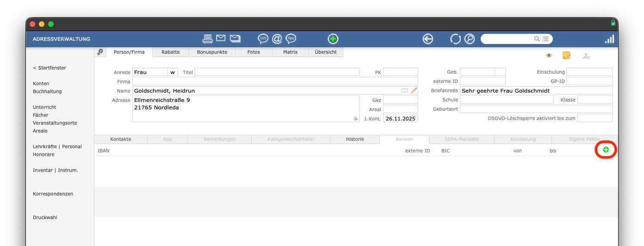Click the Titel input field
644x246 pixels.
click(x=277, y=72)
